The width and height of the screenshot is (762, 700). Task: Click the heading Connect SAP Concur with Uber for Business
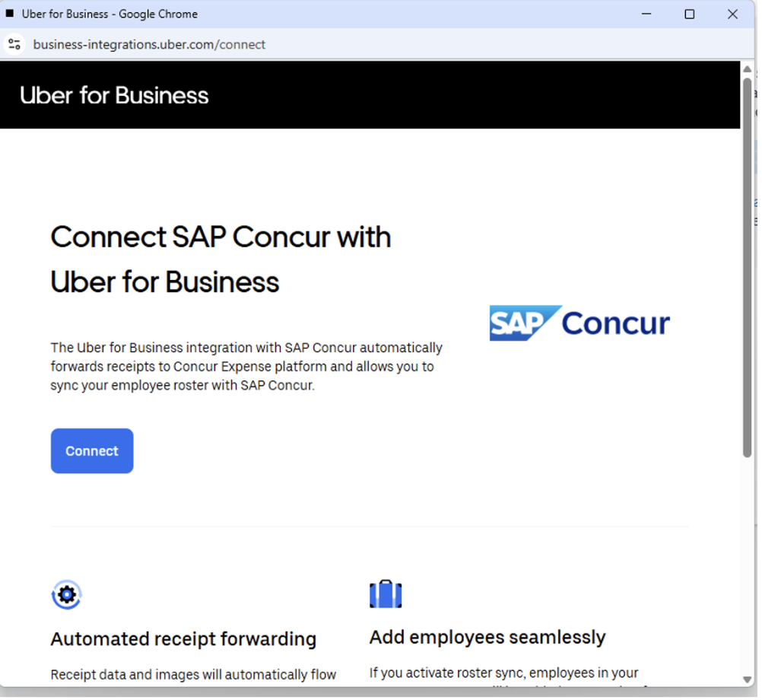221,260
